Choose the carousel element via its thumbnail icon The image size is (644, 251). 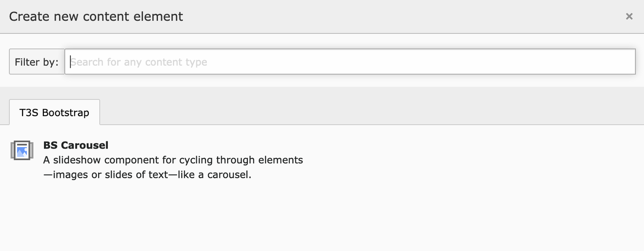21,150
